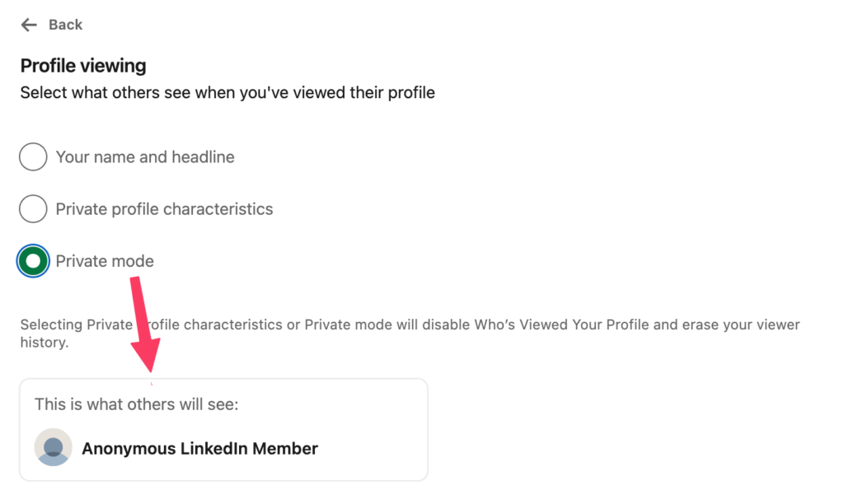This screenshot has width=844, height=504.
Task: Click the 'Your name and headline' label text
Action: coord(145,157)
